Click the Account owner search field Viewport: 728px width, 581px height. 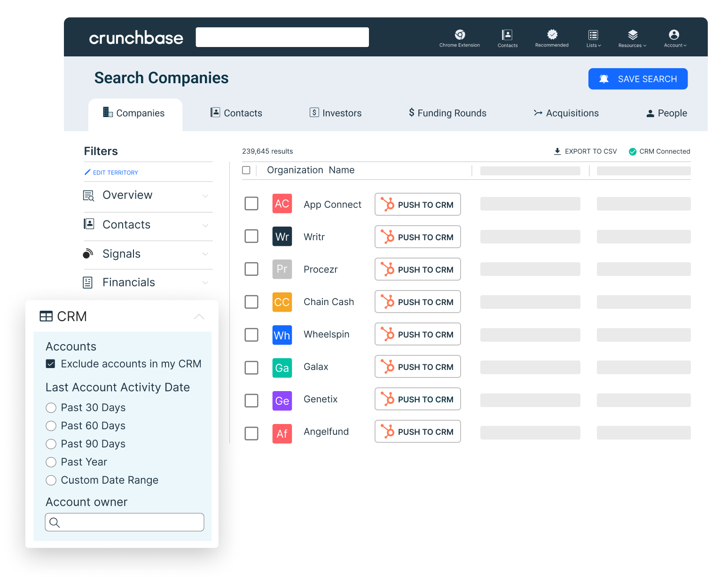coord(125,522)
